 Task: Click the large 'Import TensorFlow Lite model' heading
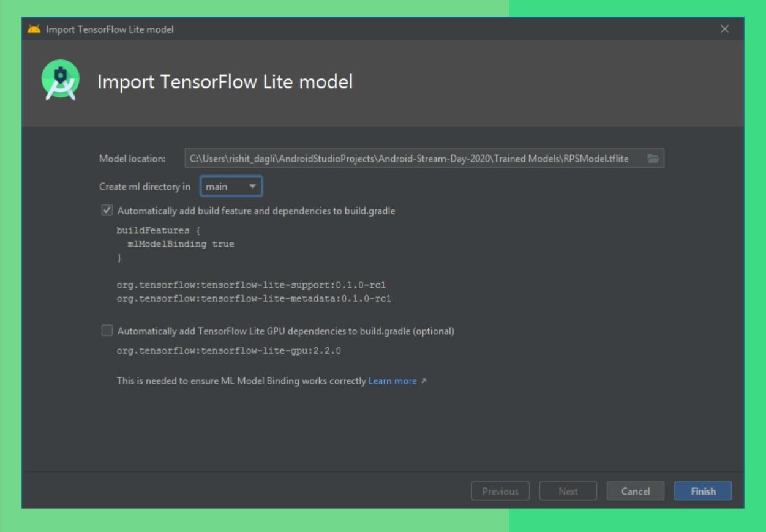(x=225, y=81)
